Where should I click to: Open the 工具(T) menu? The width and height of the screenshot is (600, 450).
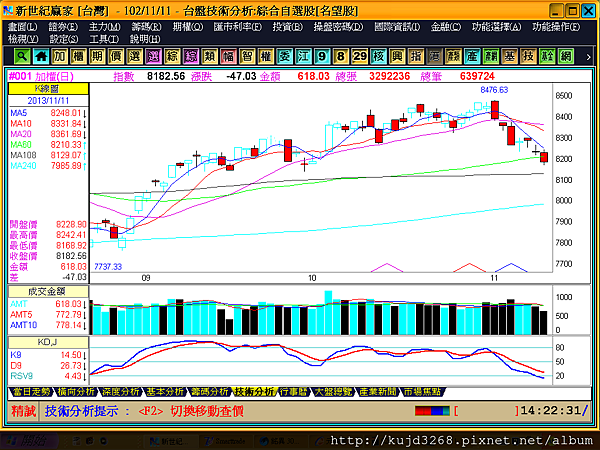[x=104, y=39]
